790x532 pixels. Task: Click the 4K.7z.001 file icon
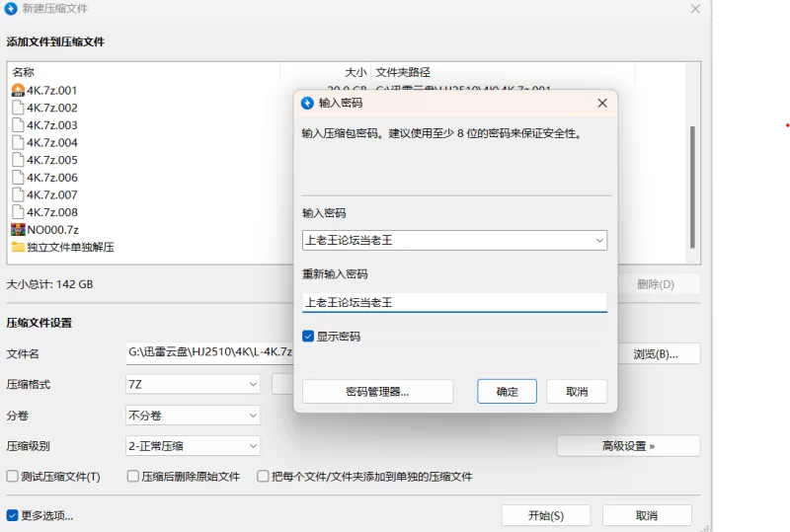18,90
